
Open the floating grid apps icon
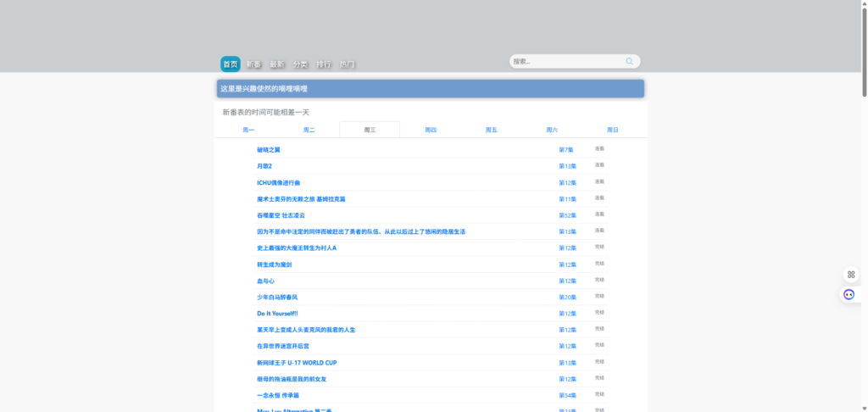851,275
